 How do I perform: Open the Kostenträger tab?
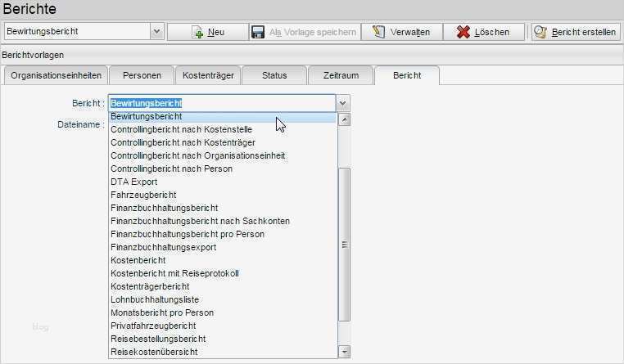(x=208, y=75)
